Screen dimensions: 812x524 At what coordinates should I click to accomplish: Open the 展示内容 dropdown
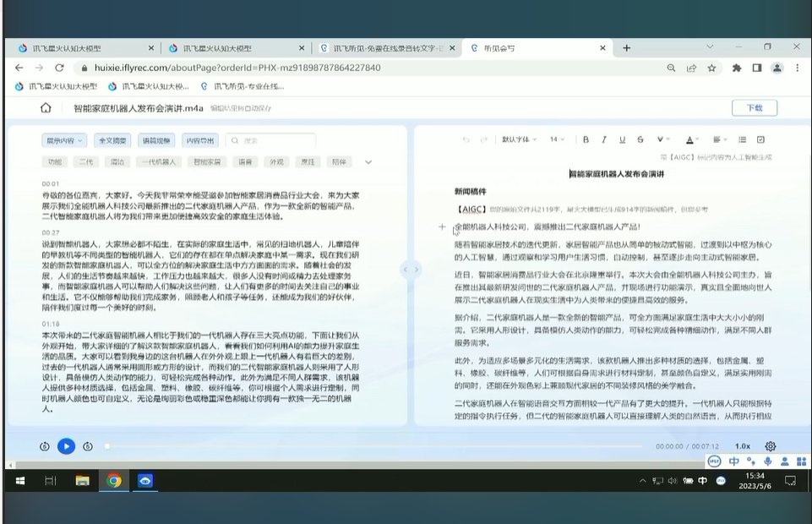pos(63,139)
